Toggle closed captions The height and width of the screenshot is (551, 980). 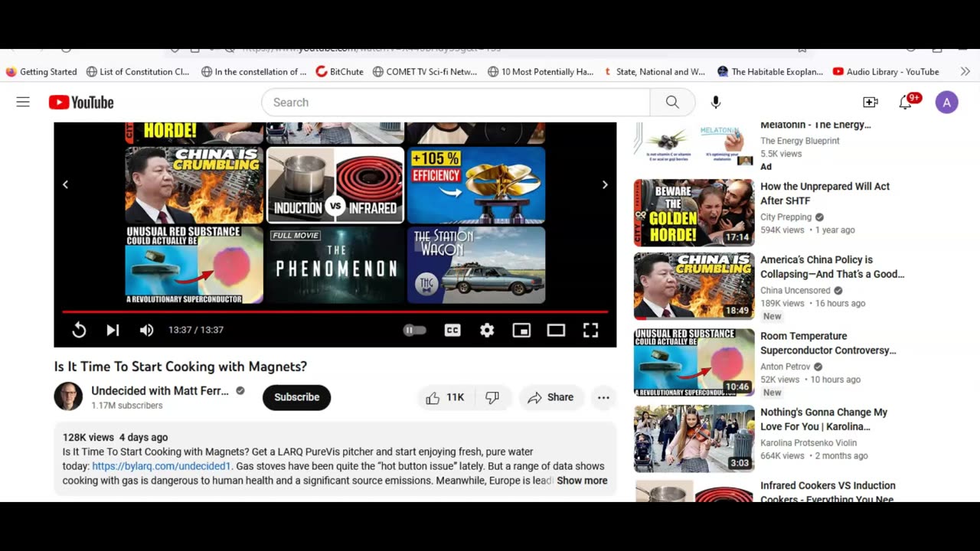(x=452, y=330)
